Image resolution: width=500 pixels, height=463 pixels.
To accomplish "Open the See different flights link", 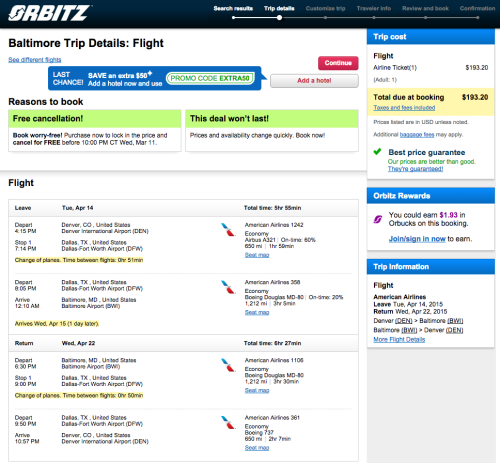I will (35, 60).
